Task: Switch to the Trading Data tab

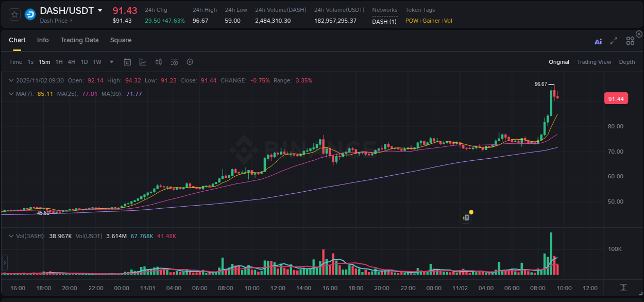Action: pos(79,40)
